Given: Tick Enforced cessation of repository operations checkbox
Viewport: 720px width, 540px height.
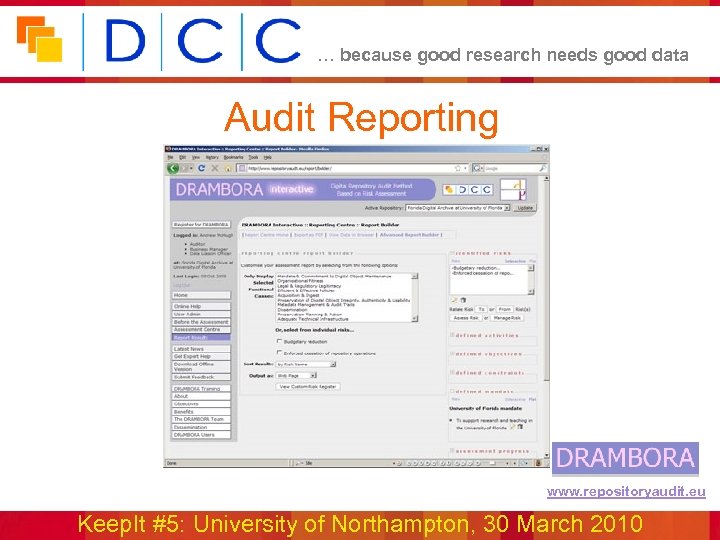Looking at the screenshot, I should click(279, 353).
